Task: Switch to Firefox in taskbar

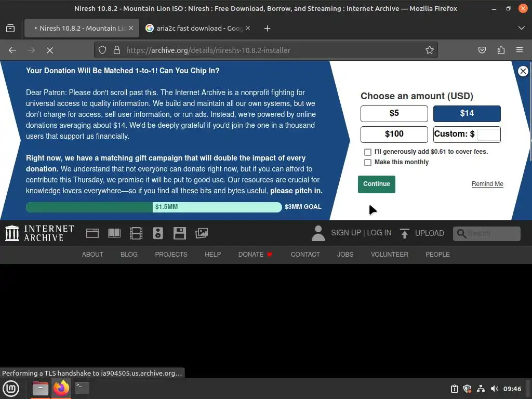Action: point(61,388)
